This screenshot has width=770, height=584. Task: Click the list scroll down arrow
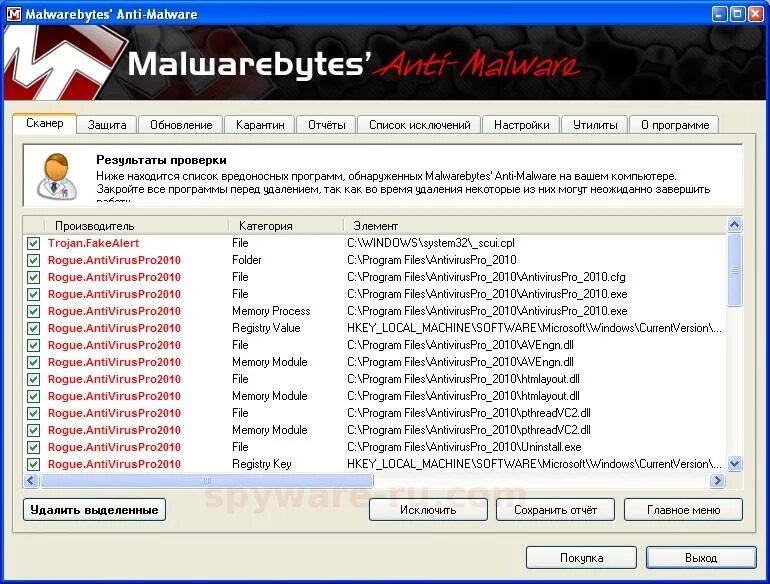[x=735, y=463]
